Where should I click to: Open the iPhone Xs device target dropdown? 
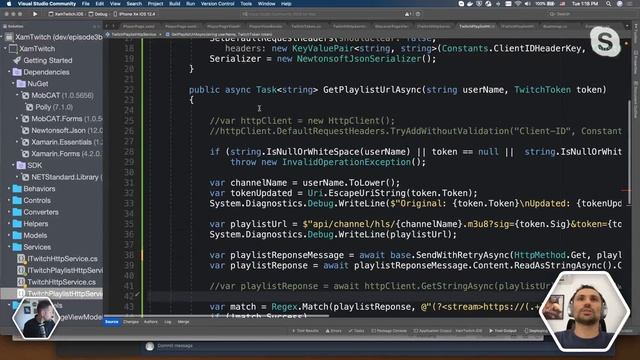pos(135,14)
